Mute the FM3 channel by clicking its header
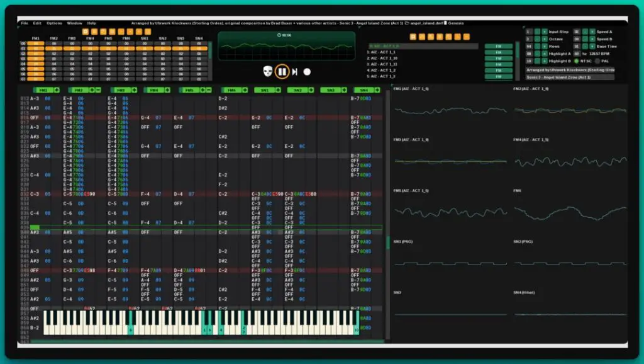The height and width of the screenshot is (364, 644). pyautogui.click(x=121, y=90)
